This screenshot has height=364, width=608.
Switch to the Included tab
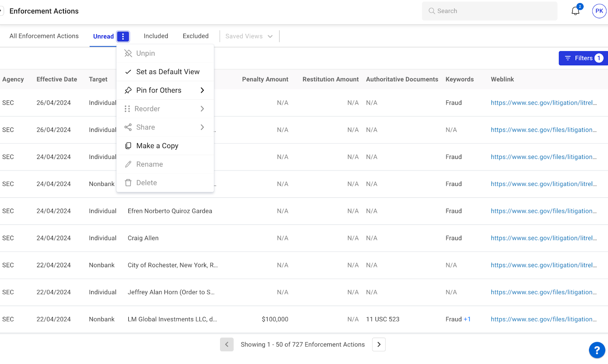tap(156, 36)
